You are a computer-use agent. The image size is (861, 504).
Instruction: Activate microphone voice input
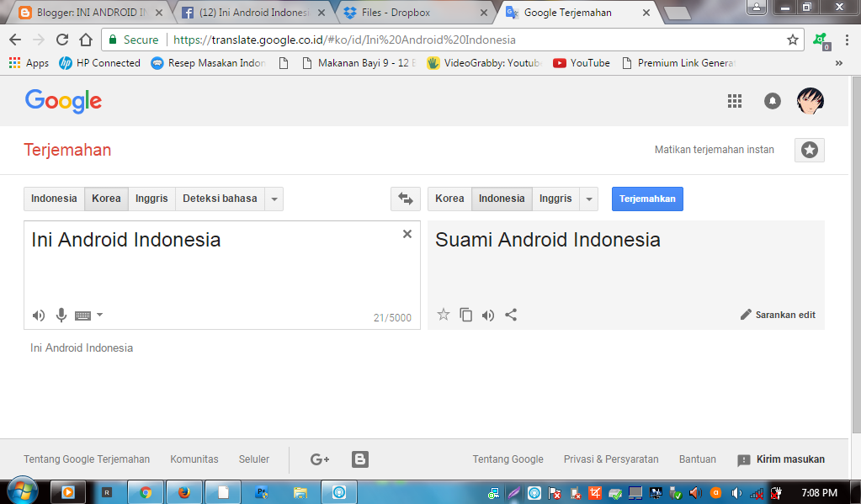click(x=61, y=316)
